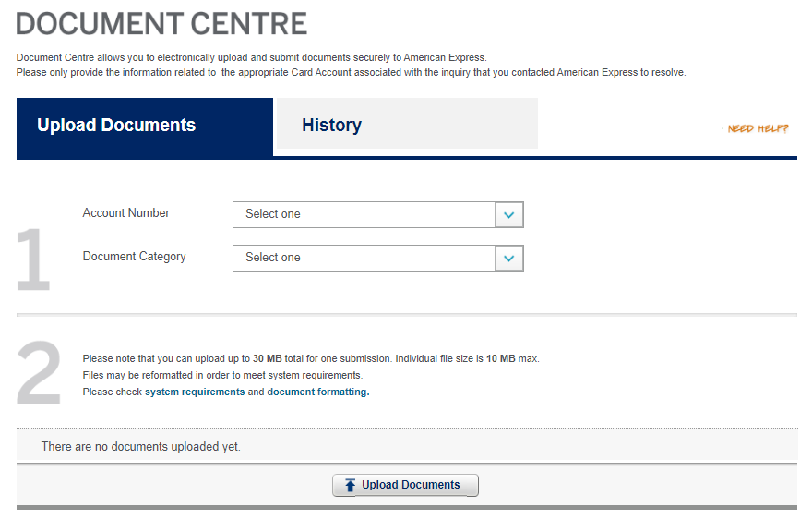Viewport: 812px width, 519px height.
Task: Click the Account Number field label
Action: pos(126,212)
